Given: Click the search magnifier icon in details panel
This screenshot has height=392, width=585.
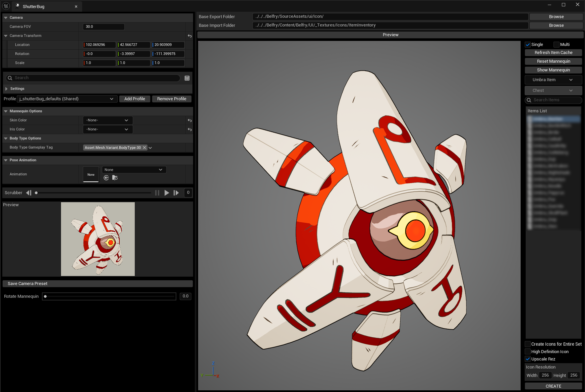Looking at the screenshot, I should point(10,78).
